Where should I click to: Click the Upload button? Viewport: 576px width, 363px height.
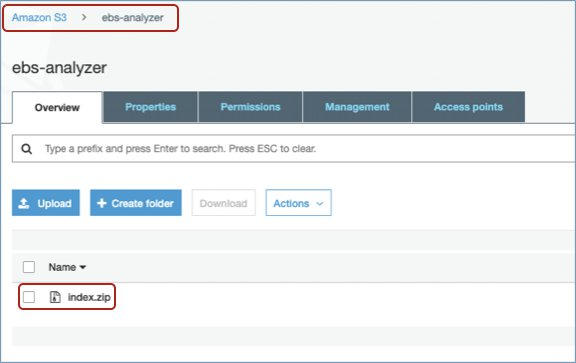[46, 203]
